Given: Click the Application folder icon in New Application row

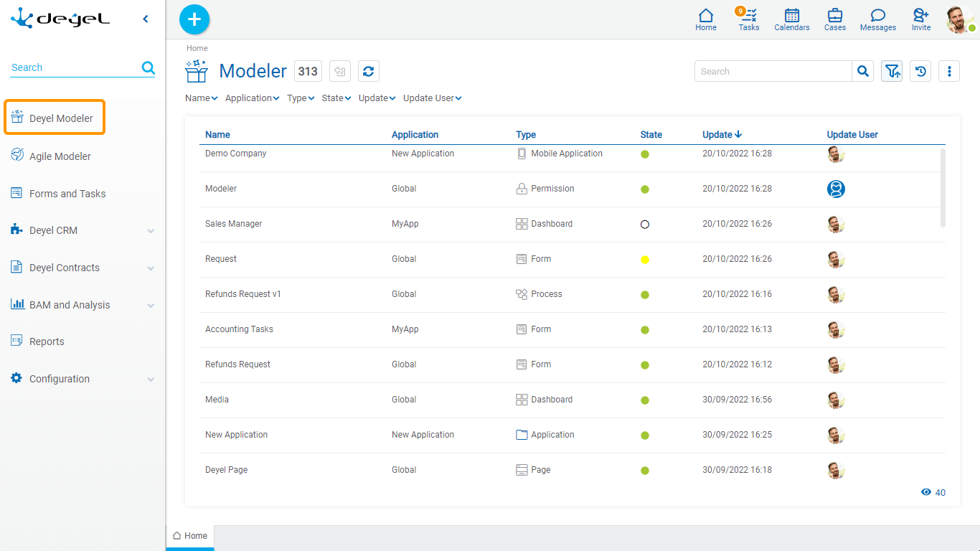Looking at the screenshot, I should pos(522,435).
